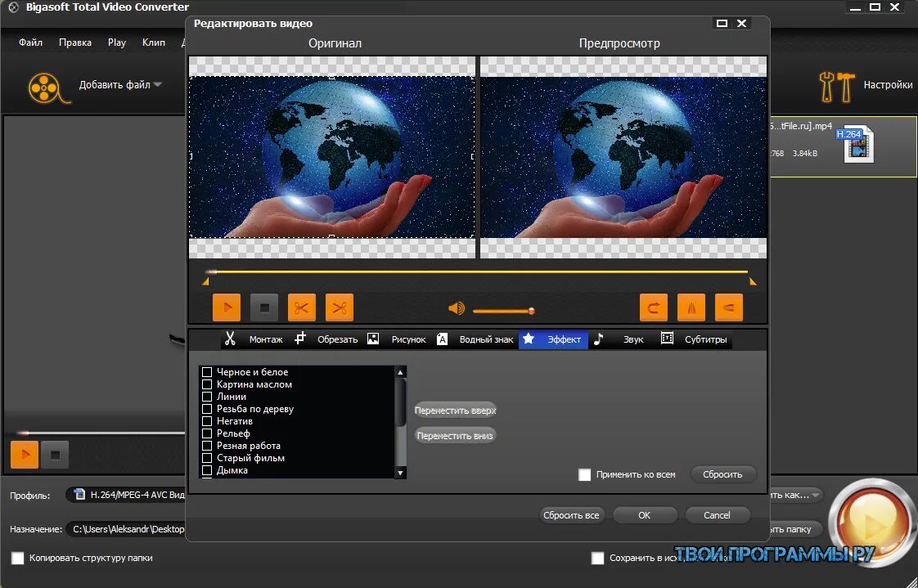Screen dimensions: 918x588
Task: Enable Применить ко всем option
Action: 585,474
